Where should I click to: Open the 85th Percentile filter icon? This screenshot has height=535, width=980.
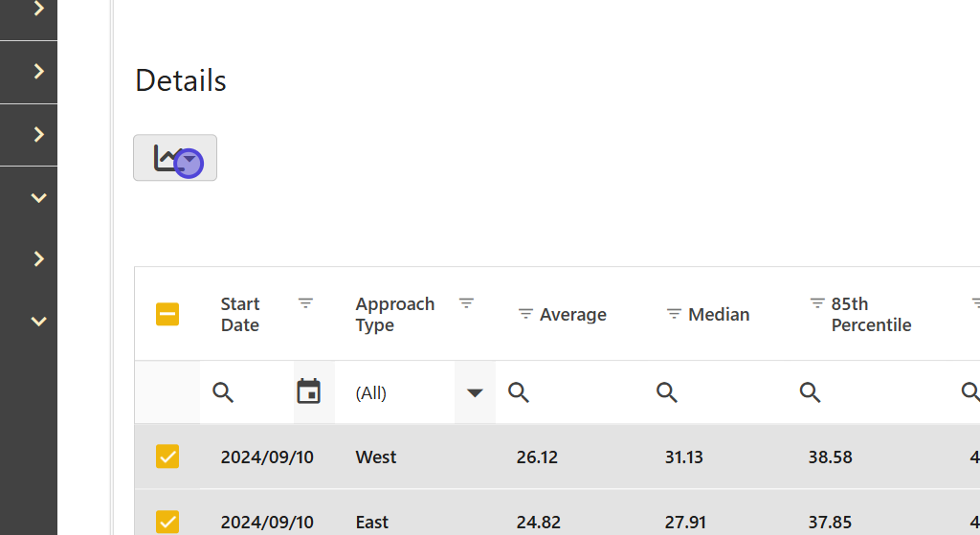[817, 303]
